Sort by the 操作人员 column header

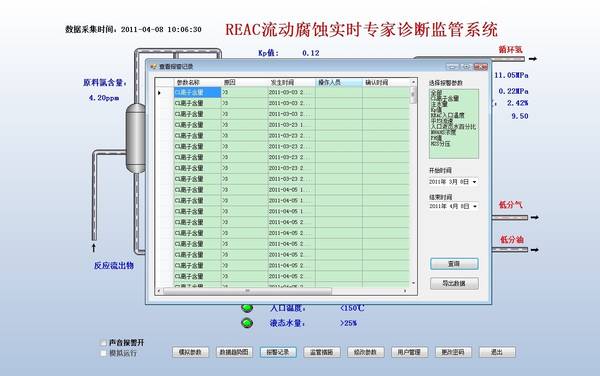click(339, 82)
